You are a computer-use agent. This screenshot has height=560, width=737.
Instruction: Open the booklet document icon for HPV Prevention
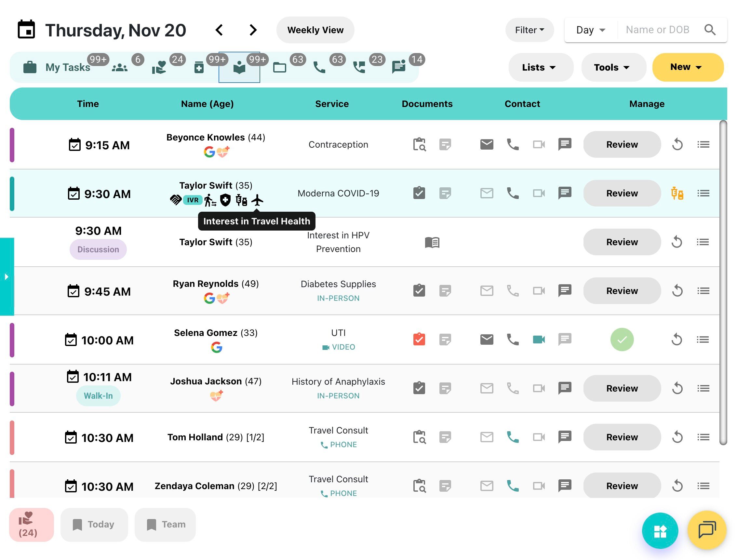coord(432,242)
